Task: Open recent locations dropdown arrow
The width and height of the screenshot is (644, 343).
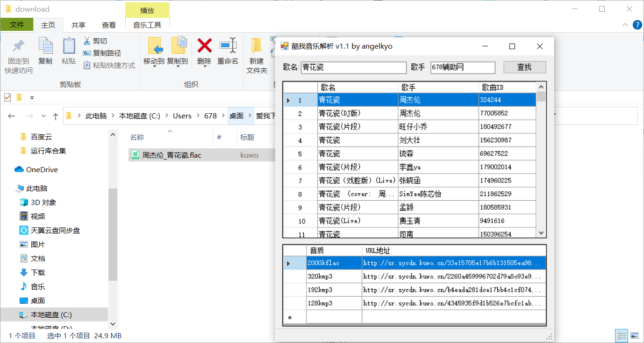Action: [x=43, y=116]
